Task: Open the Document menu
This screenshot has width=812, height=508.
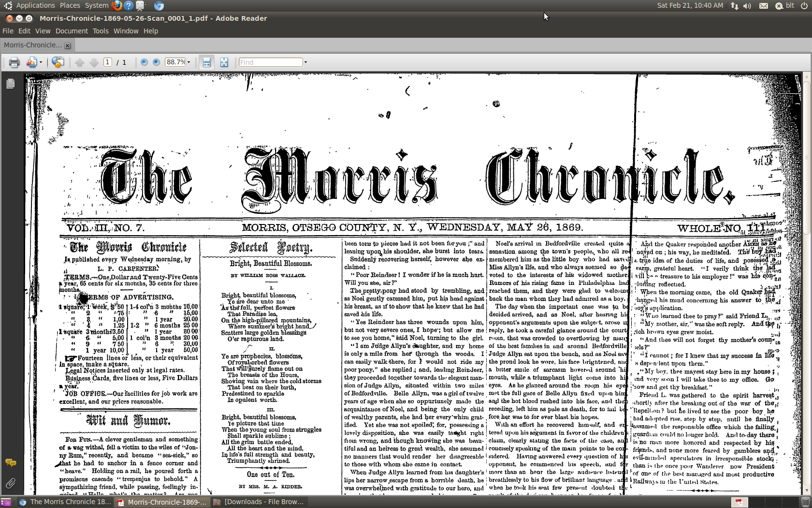Action: (72, 31)
